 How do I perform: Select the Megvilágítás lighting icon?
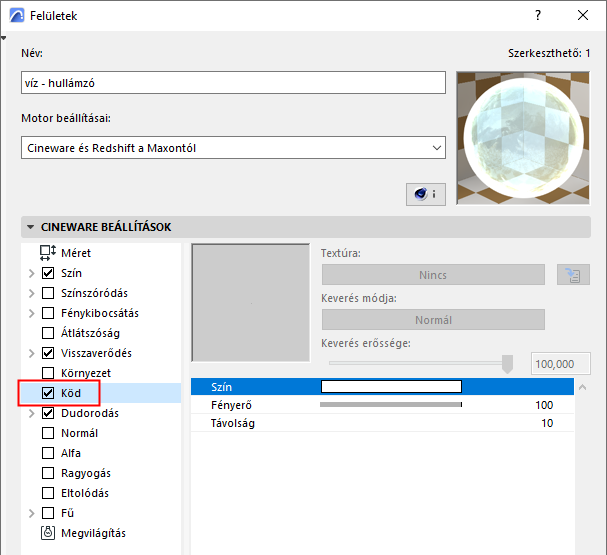coord(48,533)
